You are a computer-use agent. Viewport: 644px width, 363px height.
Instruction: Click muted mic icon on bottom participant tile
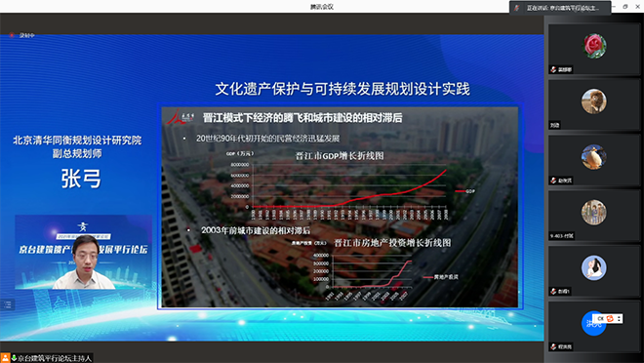[x=553, y=346]
